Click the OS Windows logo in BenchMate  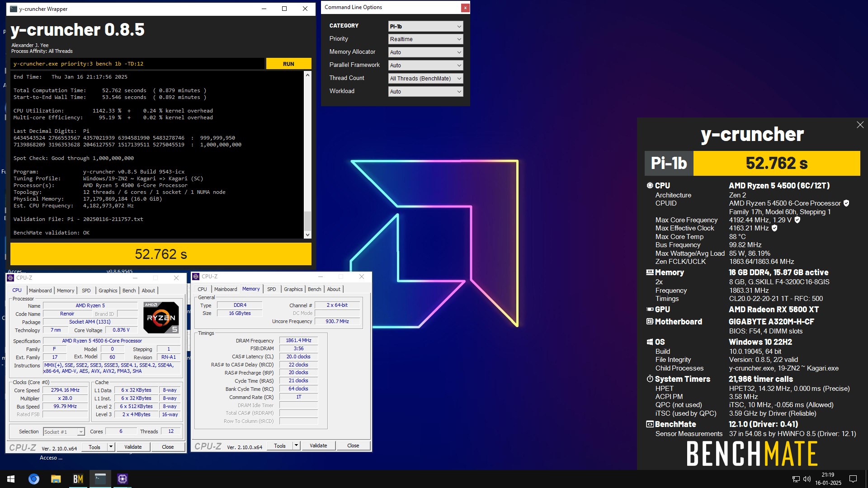coord(650,342)
